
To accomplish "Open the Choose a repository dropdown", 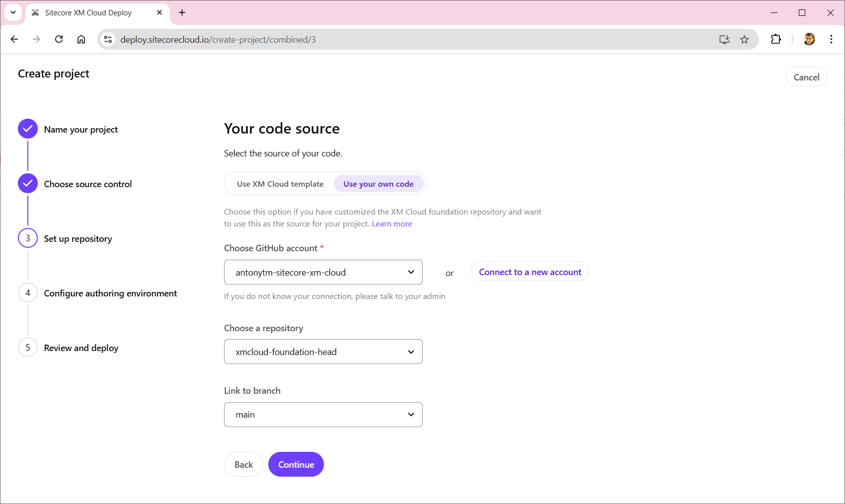I will click(x=323, y=352).
